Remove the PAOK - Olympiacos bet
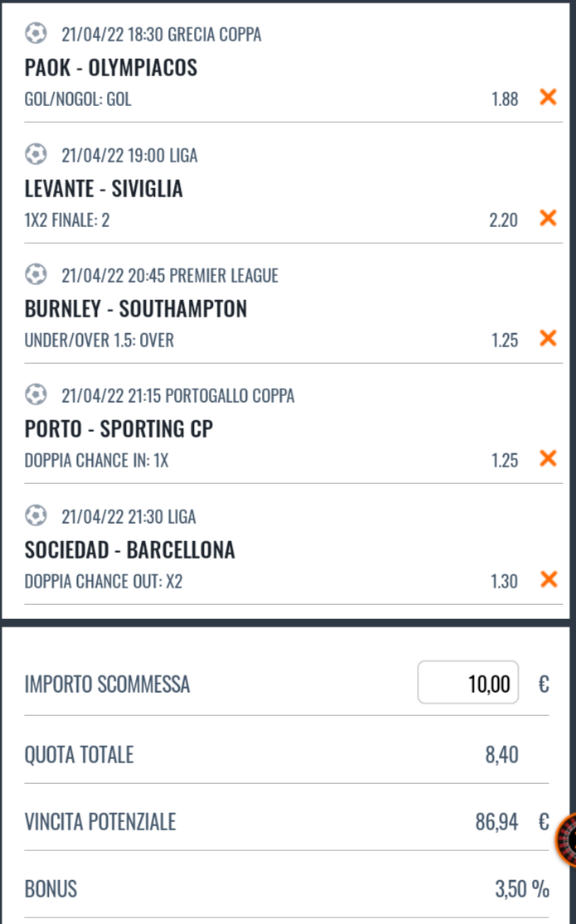The height and width of the screenshot is (924, 576). click(548, 98)
